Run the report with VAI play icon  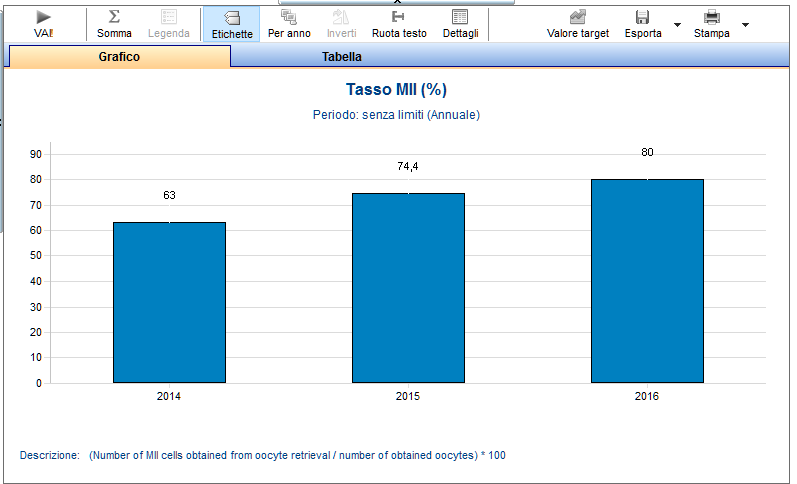[x=44, y=17]
